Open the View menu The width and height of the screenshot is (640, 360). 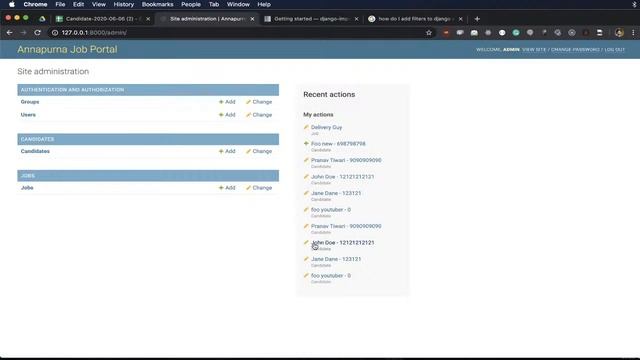(x=99, y=4)
